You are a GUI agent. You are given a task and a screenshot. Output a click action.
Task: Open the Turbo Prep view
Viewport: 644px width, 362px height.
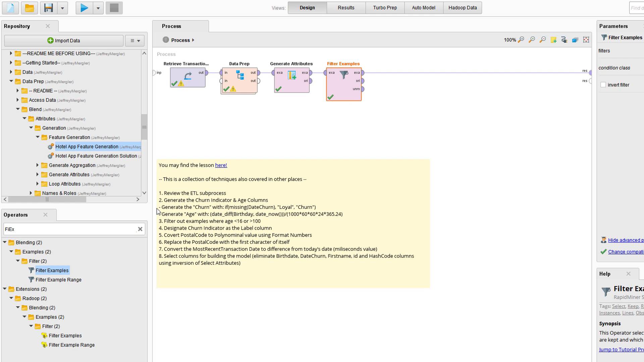(385, 8)
